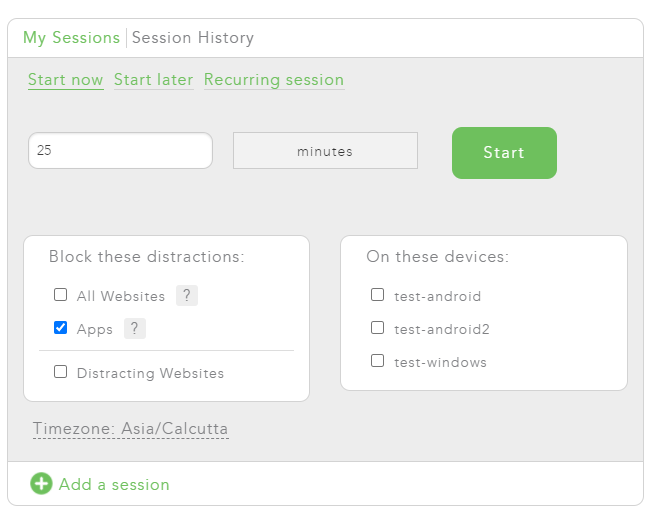Click the green Start button

coord(504,153)
